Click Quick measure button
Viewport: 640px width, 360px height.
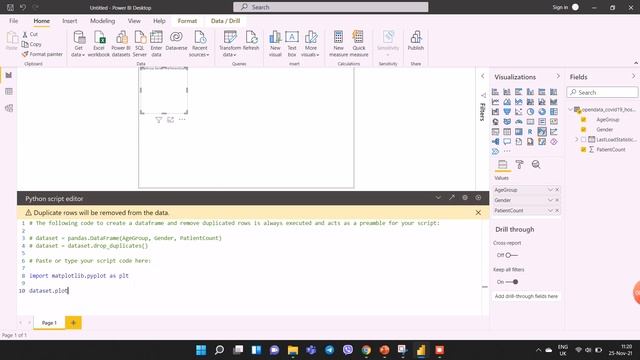(359, 44)
